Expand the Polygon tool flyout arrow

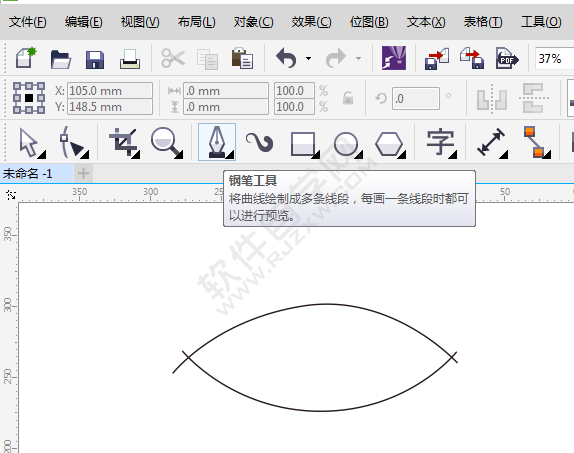pyautogui.click(x=402, y=155)
